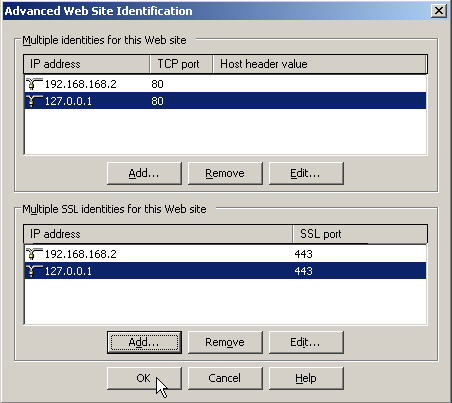Click the SSL port column header
Image resolution: width=452 pixels, height=403 pixels.
coord(360,234)
